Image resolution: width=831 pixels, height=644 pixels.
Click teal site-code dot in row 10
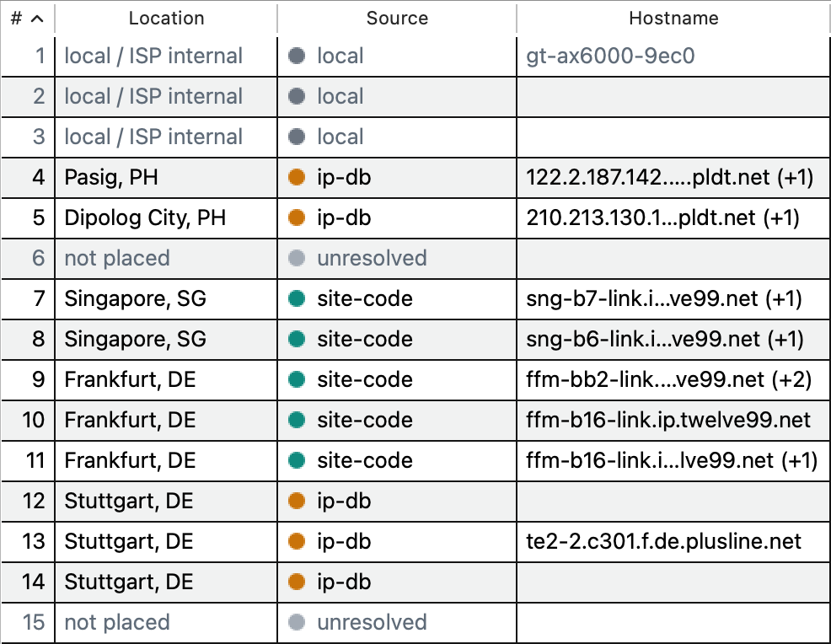point(297,420)
